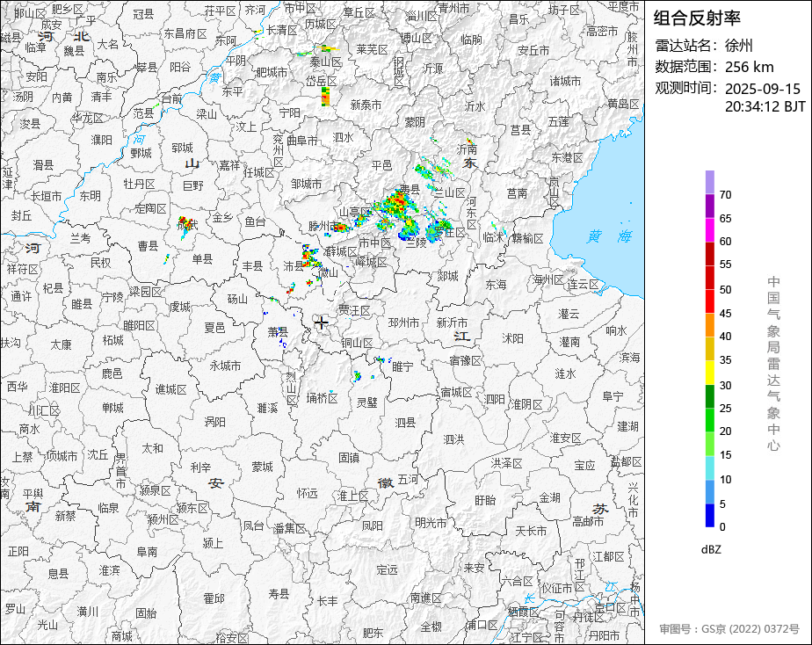812x645 pixels.
Task: Pick the orange 40–45 dBZ legend swatch
Action: pyautogui.click(x=709, y=325)
